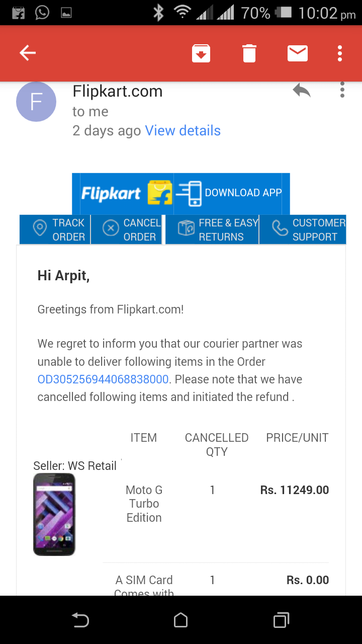The image size is (362, 644).
Task: Open Free & Easy Returns
Action: click(212, 229)
